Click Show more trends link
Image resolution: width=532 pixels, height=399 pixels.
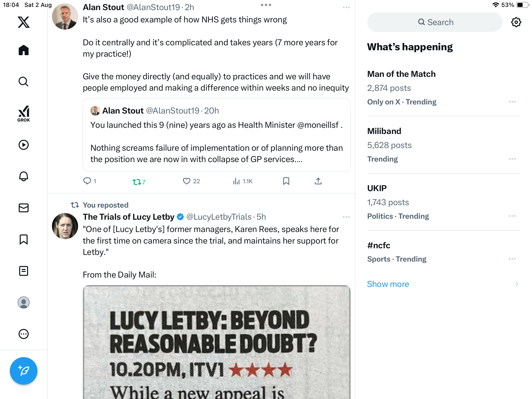[388, 284]
